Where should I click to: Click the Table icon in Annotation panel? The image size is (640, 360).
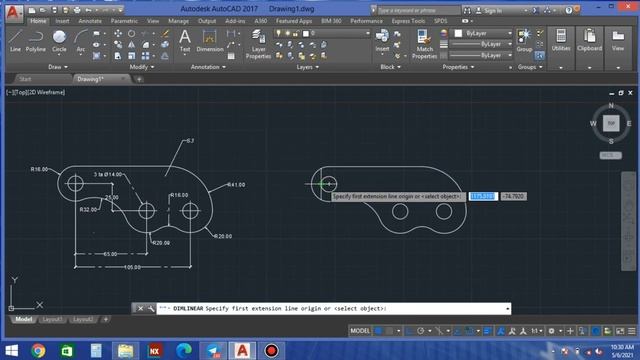coord(231,56)
